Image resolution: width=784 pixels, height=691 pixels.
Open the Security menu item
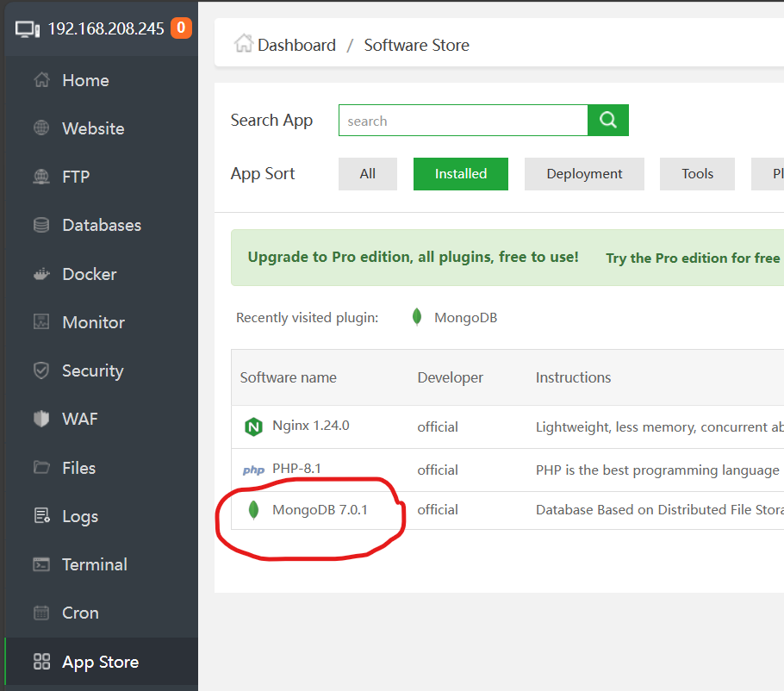point(92,370)
